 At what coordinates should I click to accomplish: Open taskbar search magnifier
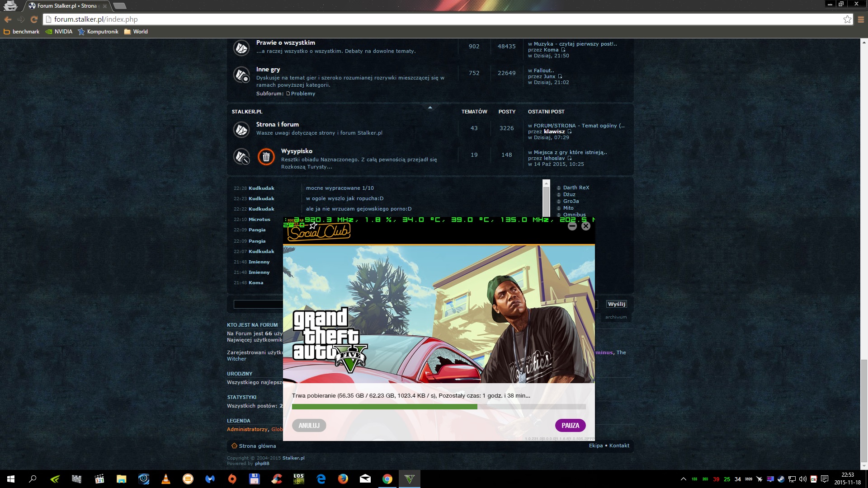click(33, 479)
